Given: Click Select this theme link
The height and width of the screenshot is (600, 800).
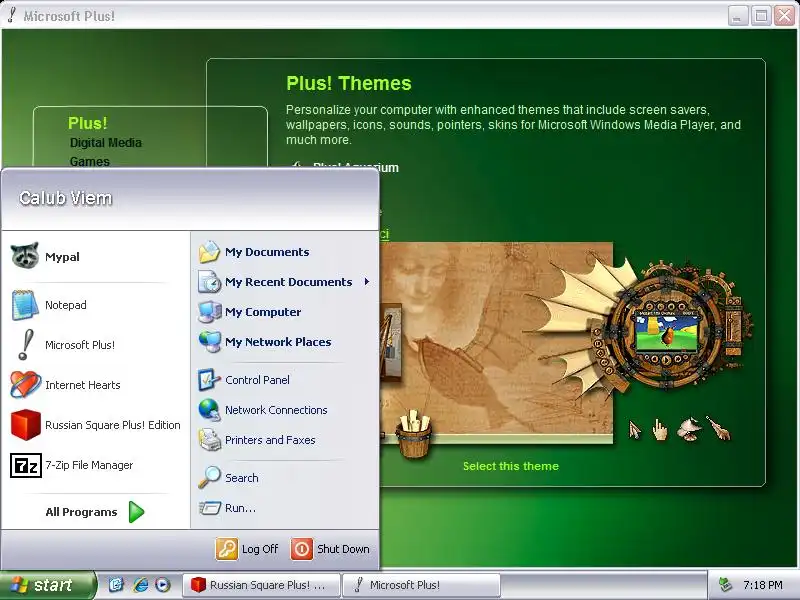Looking at the screenshot, I should tap(511, 466).
